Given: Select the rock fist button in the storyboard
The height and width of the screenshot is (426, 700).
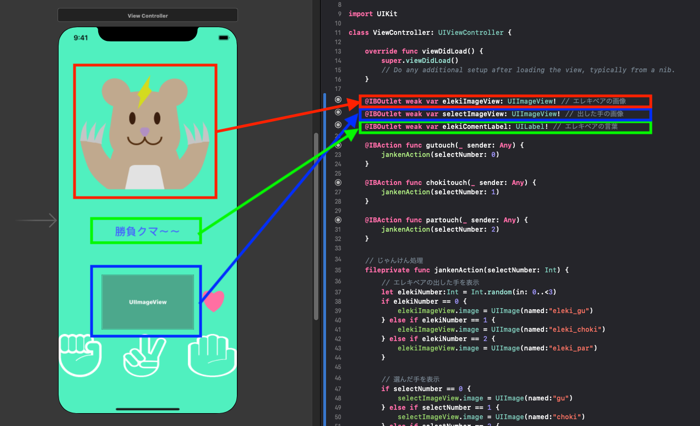Looking at the screenshot, I should click(x=80, y=355).
